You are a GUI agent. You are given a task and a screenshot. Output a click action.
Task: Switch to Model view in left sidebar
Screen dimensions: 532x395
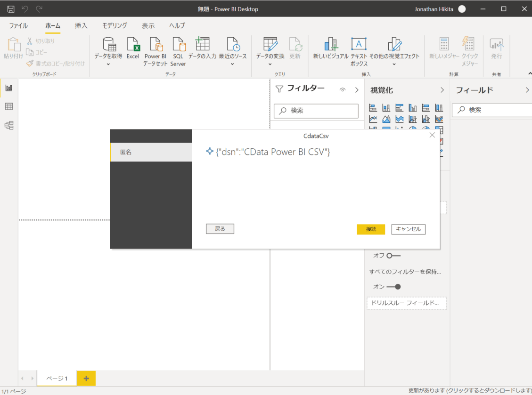(9, 125)
